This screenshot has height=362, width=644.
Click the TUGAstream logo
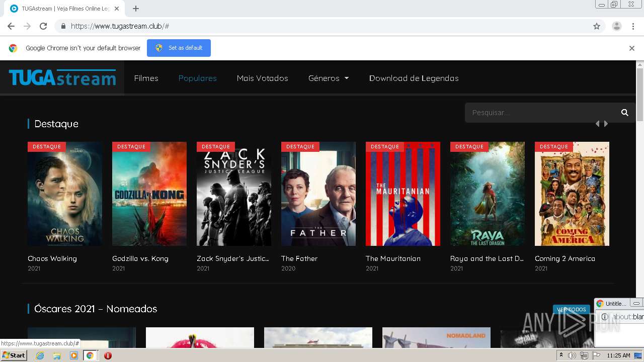[62, 78]
